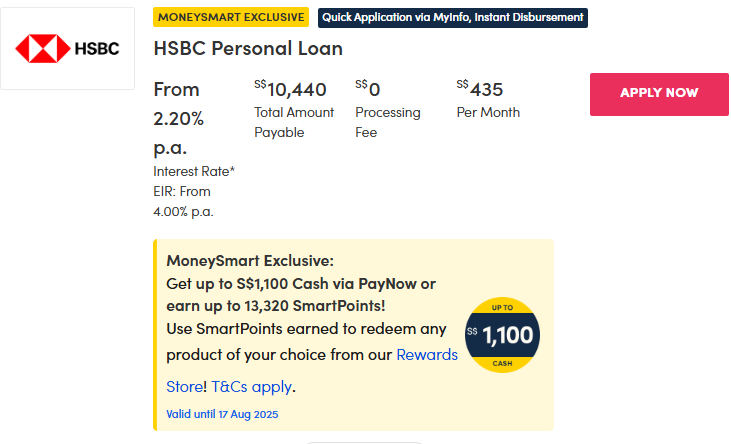Viewport: 731px width, 444px height.
Task: Click the S$10,440 total amount figure
Action: coord(291,90)
